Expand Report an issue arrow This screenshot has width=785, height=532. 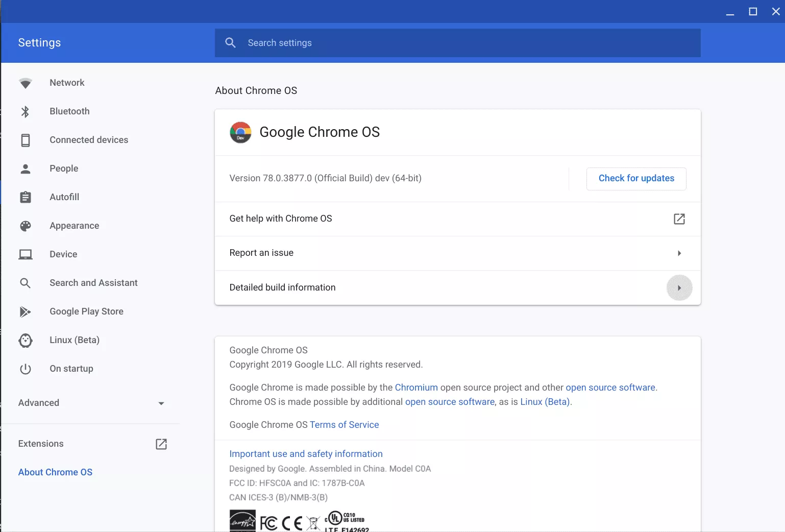pyautogui.click(x=679, y=253)
